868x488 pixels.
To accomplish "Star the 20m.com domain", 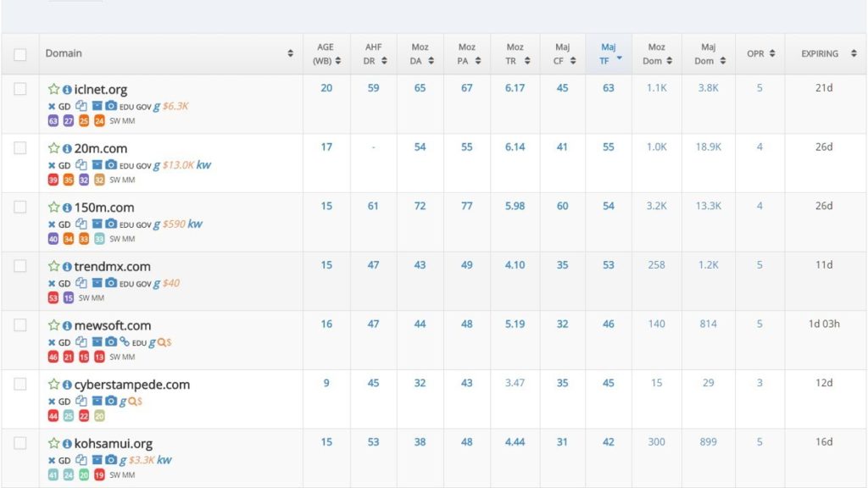I will point(53,148).
